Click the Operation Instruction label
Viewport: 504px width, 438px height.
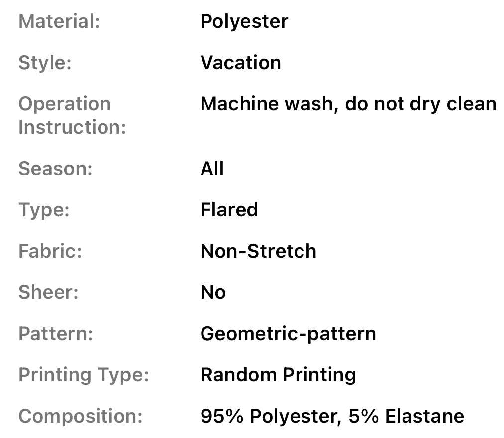tap(72, 115)
